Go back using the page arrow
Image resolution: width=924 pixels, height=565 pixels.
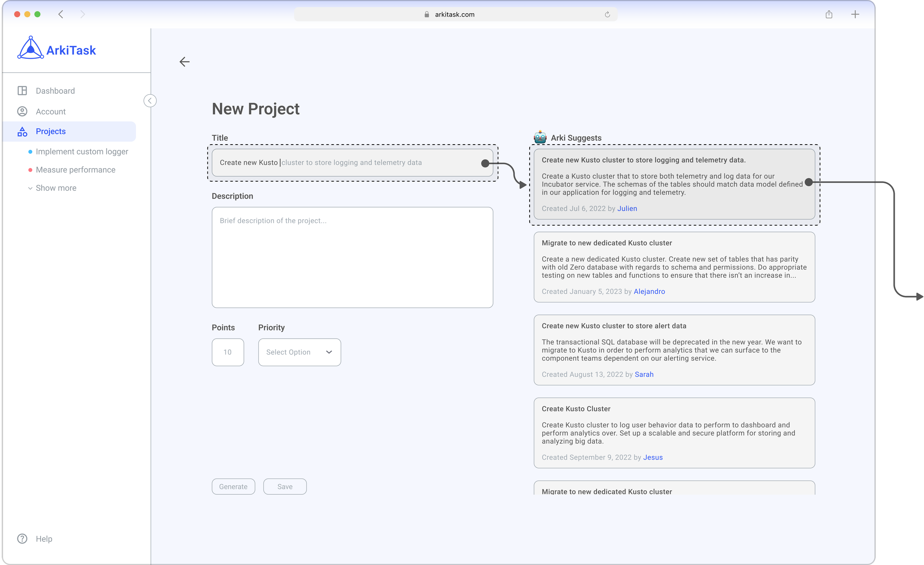click(184, 62)
